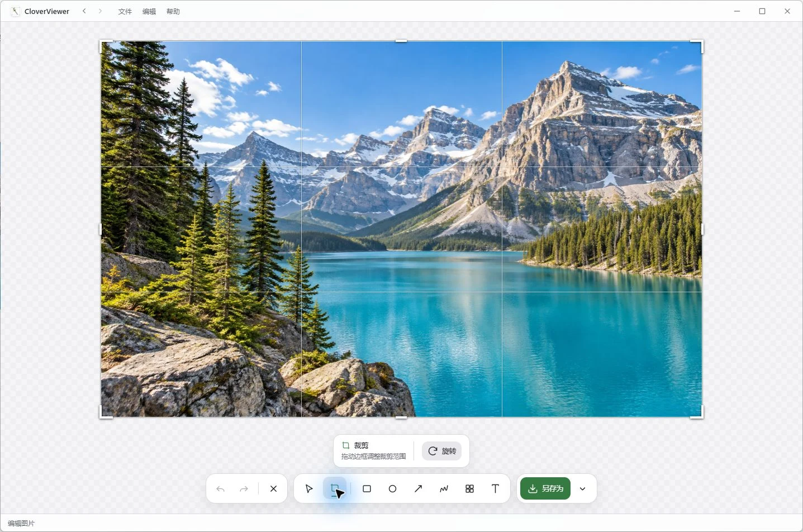Click the 另存为 save as button
803x532 pixels.
545,489
